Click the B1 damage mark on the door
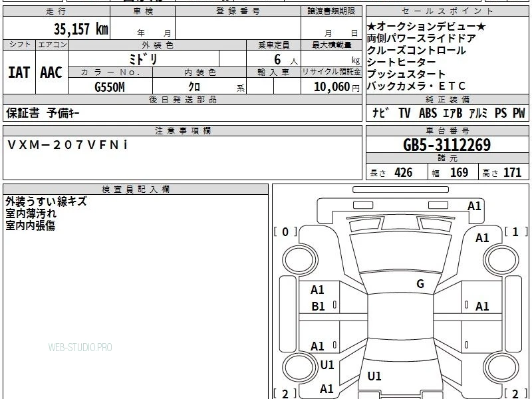The width and height of the screenshot is (532, 399). coord(318,307)
